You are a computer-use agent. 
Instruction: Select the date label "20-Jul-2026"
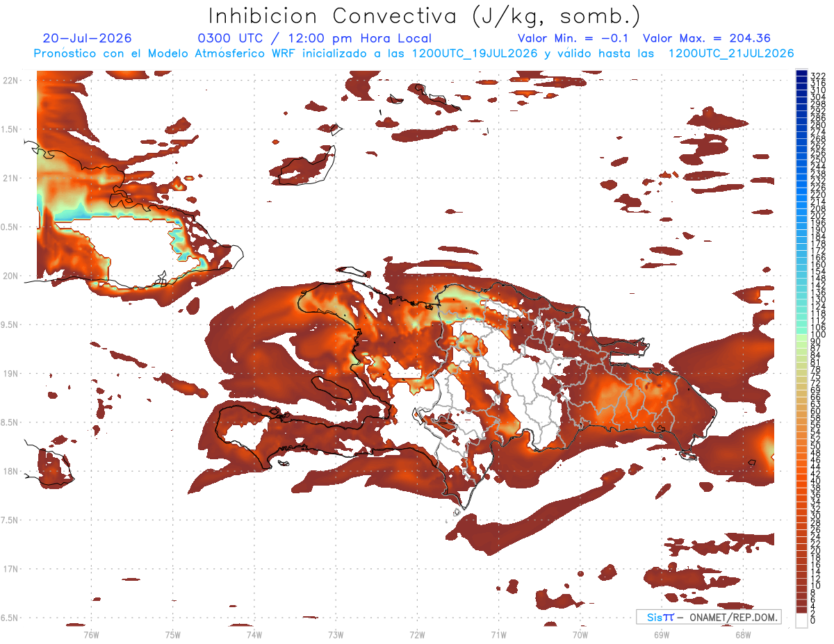point(87,38)
